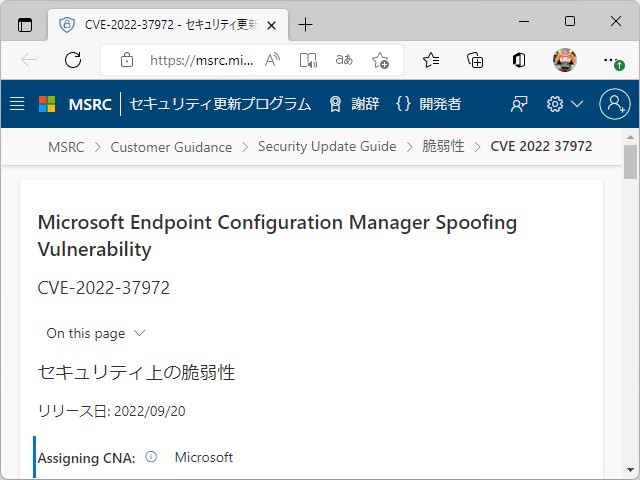
Task: Open 脆弱性 breadcrumb link
Action: (x=443, y=146)
